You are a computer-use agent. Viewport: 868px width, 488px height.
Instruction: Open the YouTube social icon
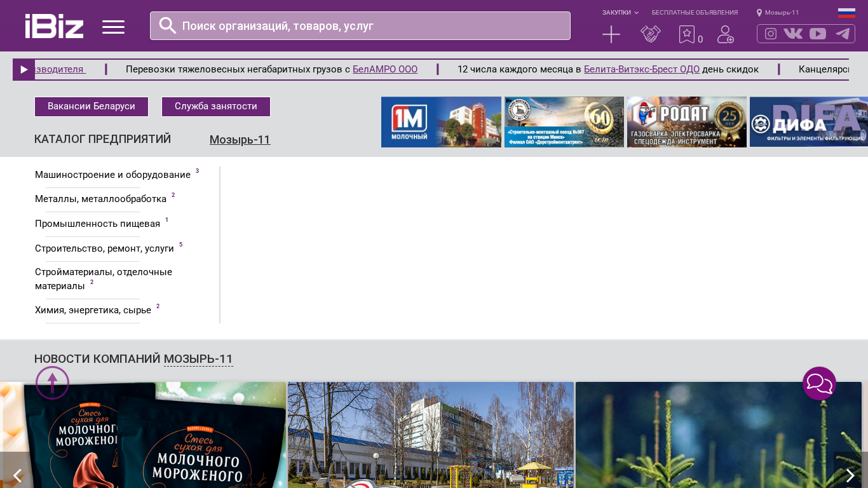point(818,34)
